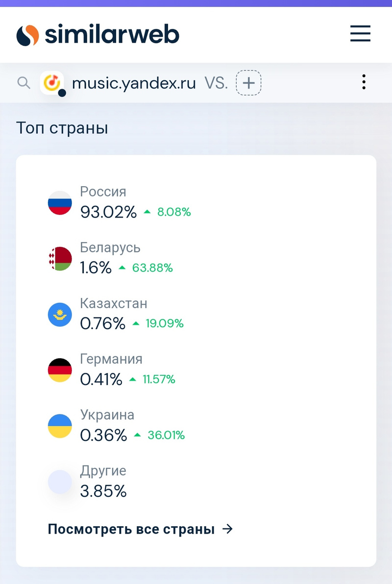Image resolution: width=392 pixels, height=584 pixels.
Task: Click the Similarweb logo
Action: point(98,35)
